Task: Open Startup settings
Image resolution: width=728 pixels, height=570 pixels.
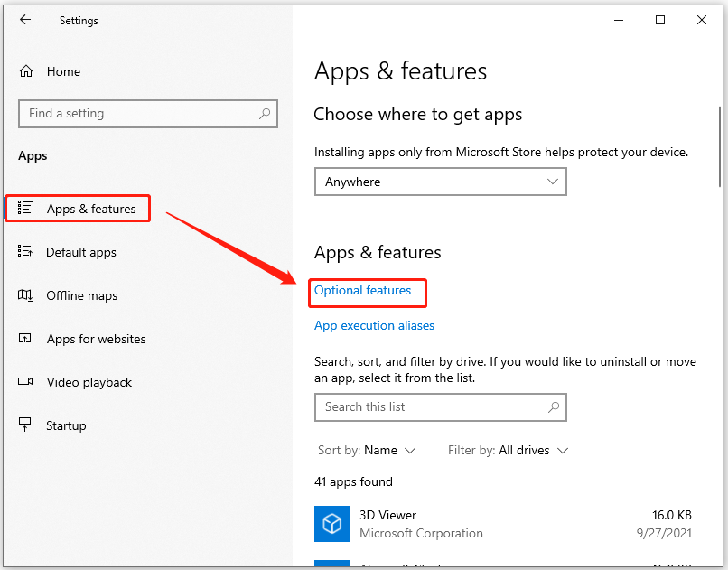Action: [x=66, y=425]
